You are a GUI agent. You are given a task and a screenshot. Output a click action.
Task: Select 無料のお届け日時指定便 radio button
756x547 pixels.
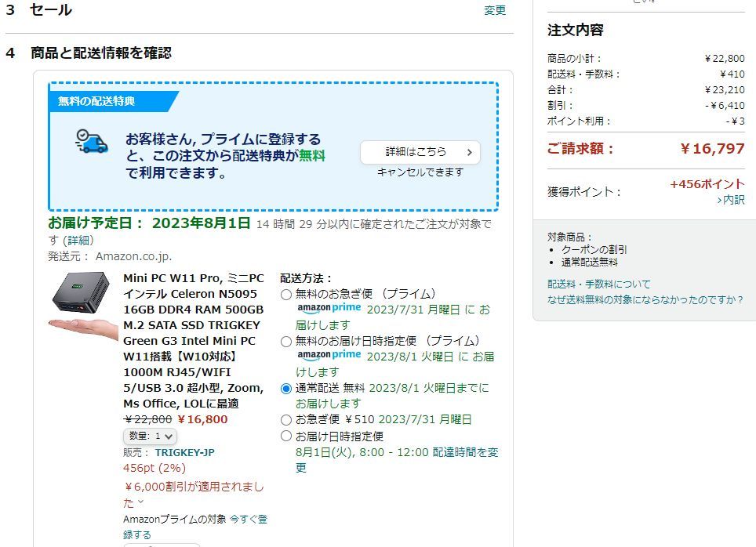[286, 342]
